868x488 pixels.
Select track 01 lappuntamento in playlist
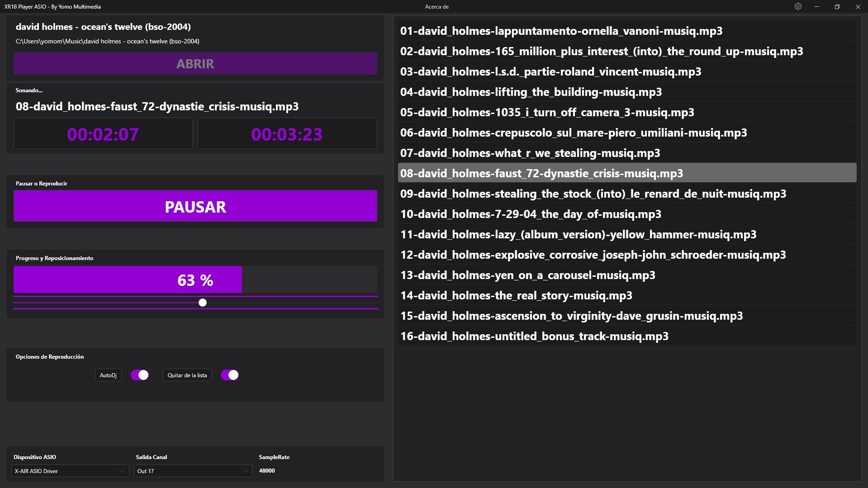[561, 31]
